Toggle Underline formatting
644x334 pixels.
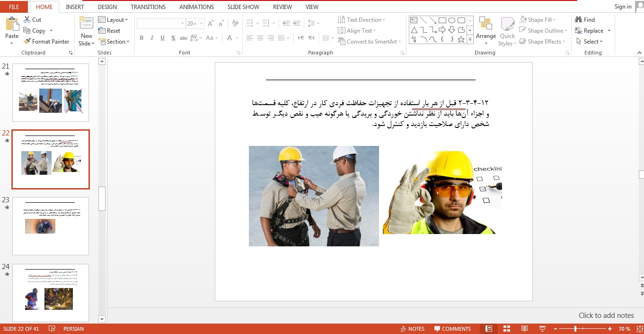coord(163,38)
